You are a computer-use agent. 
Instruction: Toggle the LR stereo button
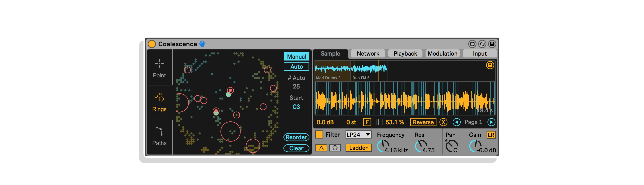491,135
